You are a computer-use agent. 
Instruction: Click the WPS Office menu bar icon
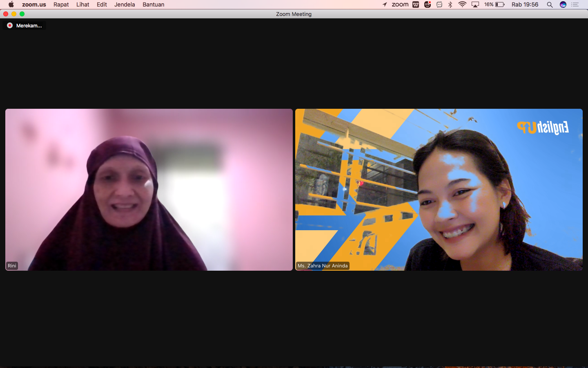point(416,4)
